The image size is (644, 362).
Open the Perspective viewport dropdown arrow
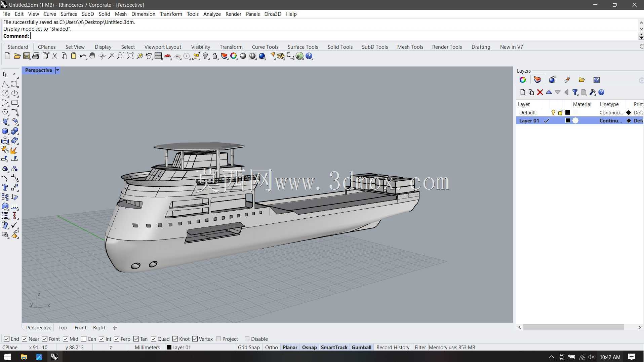coord(57,70)
